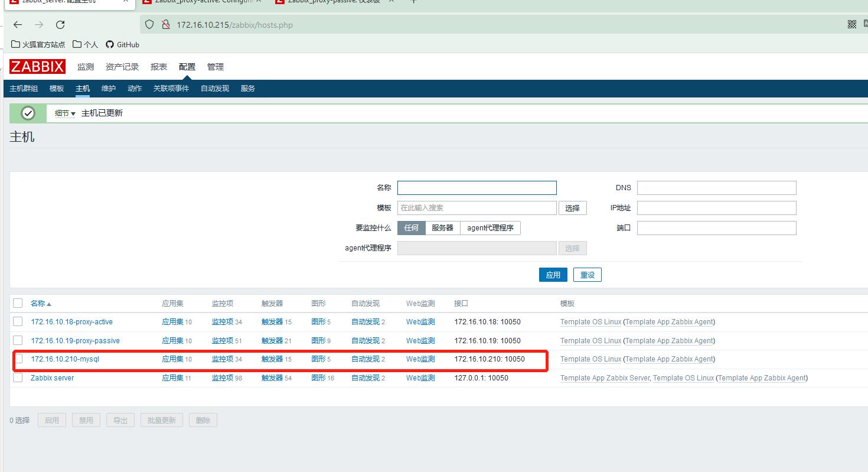The width and height of the screenshot is (868, 472).
Task: Tick checkbox for Zabbix server host
Action: coord(18,377)
